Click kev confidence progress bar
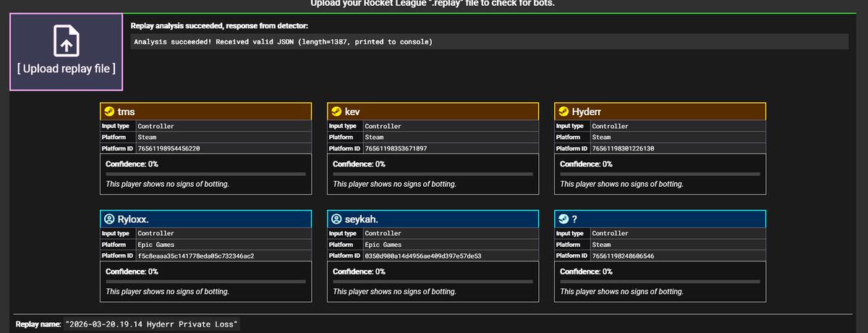The height and width of the screenshot is (333, 868). pos(433,174)
